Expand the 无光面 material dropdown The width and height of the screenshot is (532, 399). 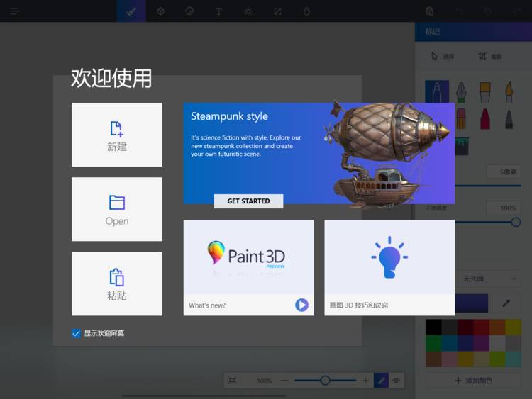tap(487, 279)
